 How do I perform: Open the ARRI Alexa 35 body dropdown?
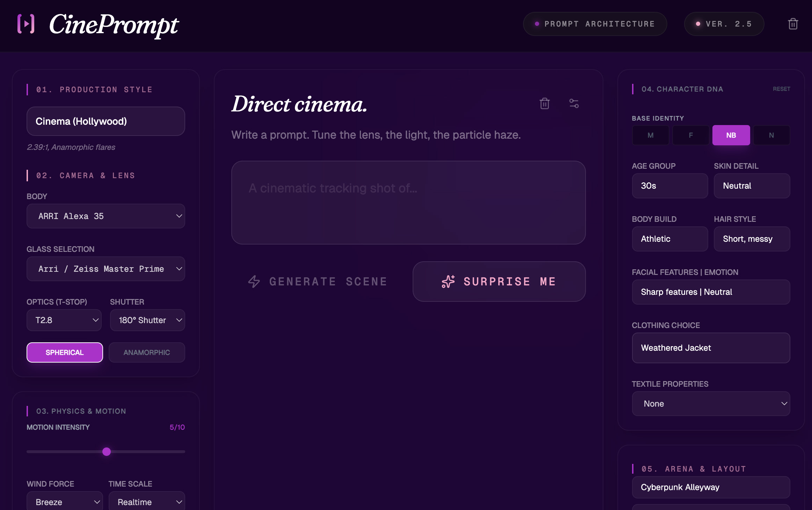(106, 216)
